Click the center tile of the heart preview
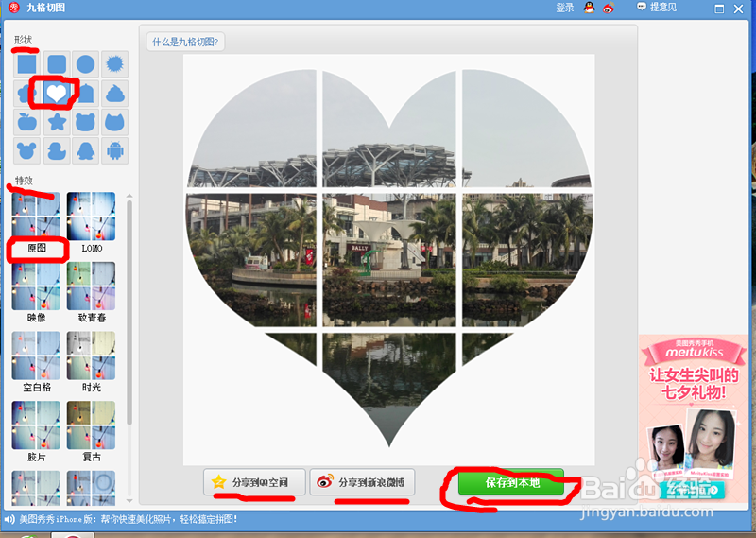 pyautogui.click(x=389, y=260)
